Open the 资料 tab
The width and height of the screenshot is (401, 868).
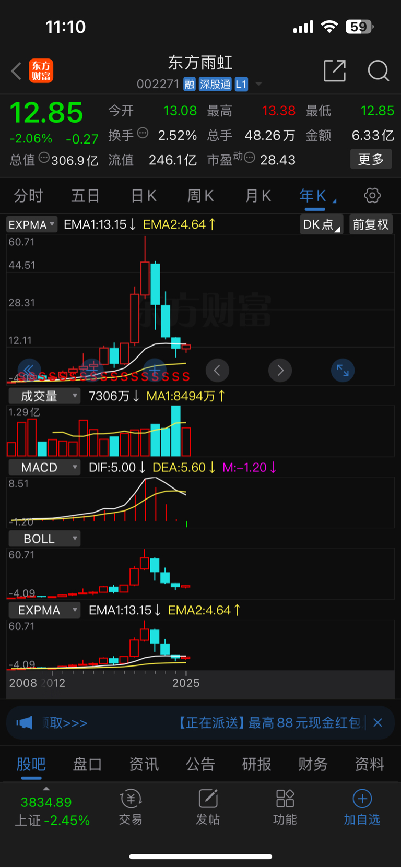pyautogui.click(x=370, y=764)
